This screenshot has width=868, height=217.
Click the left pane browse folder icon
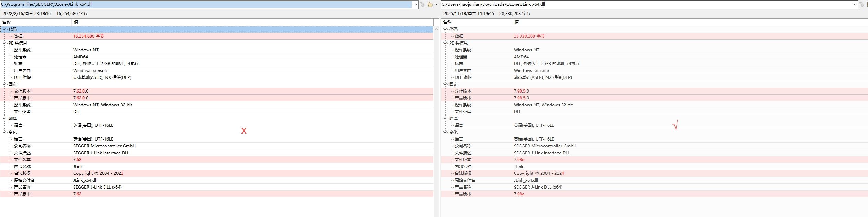click(430, 4)
